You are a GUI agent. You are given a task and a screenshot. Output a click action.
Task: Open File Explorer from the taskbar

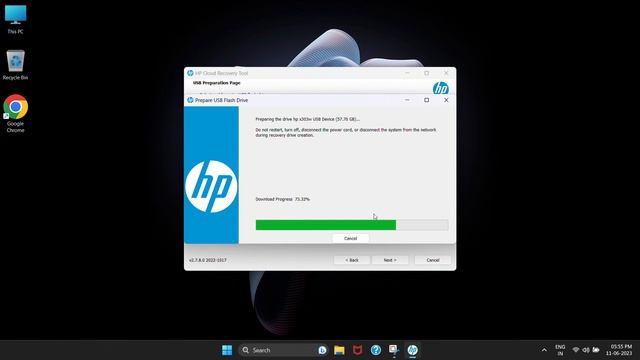click(x=339, y=350)
